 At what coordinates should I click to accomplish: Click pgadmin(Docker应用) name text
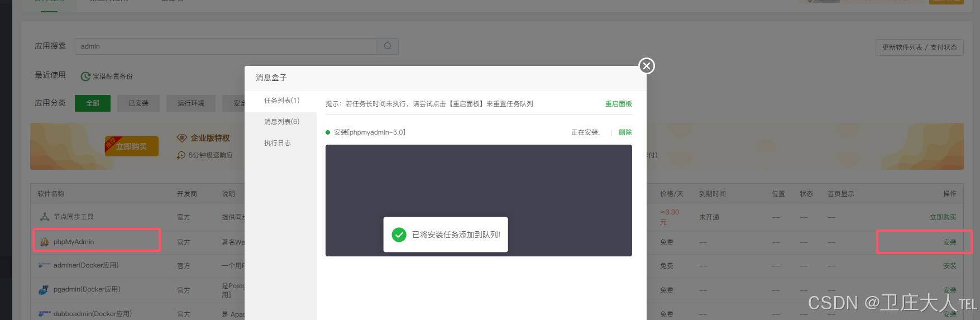point(87,289)
